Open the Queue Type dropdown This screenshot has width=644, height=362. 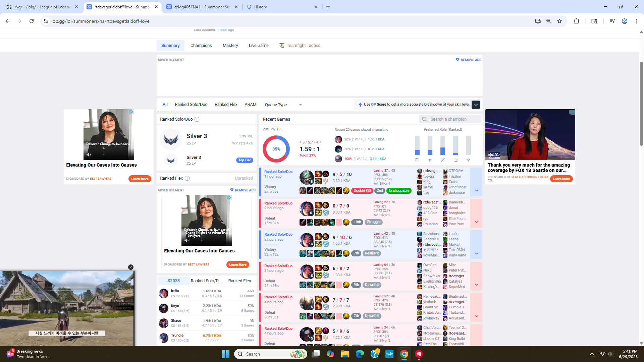point(283,105)
